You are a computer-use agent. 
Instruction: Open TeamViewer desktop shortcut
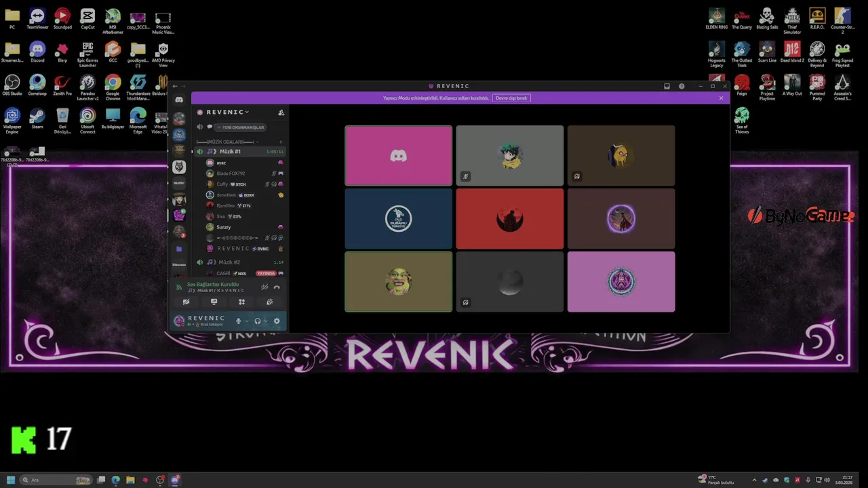pyautogui.click(x=37, y=18)
